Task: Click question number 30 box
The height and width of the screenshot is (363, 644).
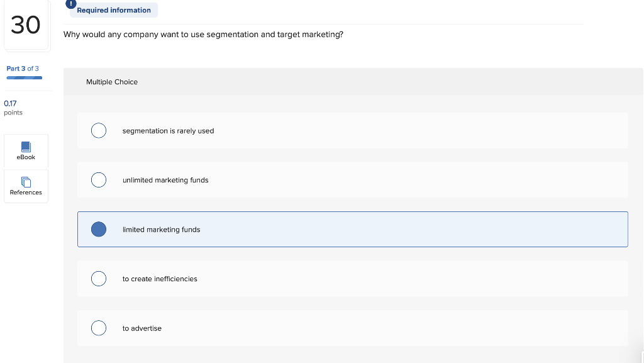Action: tap(26, 25)
